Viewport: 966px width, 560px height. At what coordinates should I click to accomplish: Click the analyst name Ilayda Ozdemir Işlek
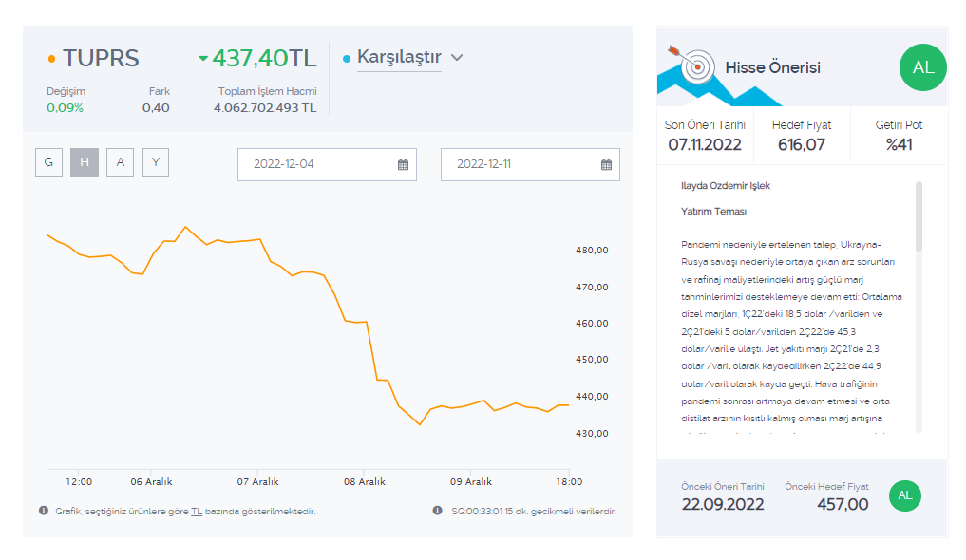[726, 186]
